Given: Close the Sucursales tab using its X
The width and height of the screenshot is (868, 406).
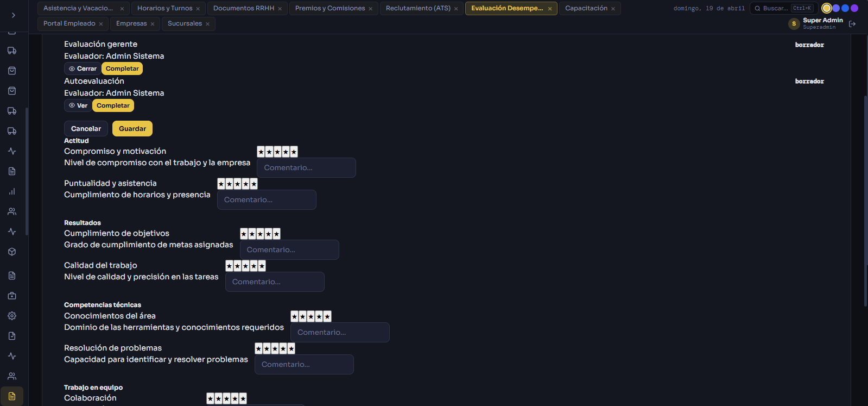Looking at the screenshot, I should coord(207,24).
